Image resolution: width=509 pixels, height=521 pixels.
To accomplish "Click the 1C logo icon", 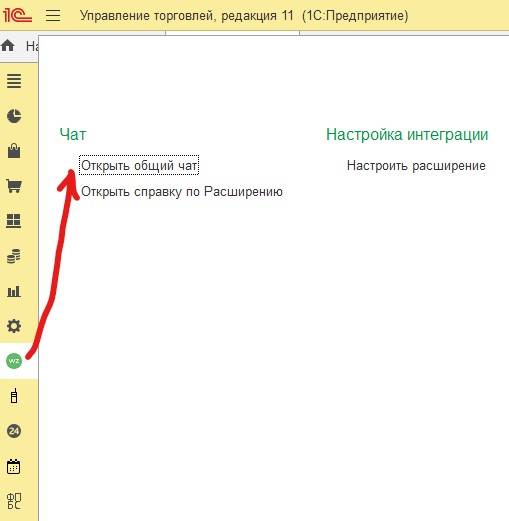I will [17, 15].
